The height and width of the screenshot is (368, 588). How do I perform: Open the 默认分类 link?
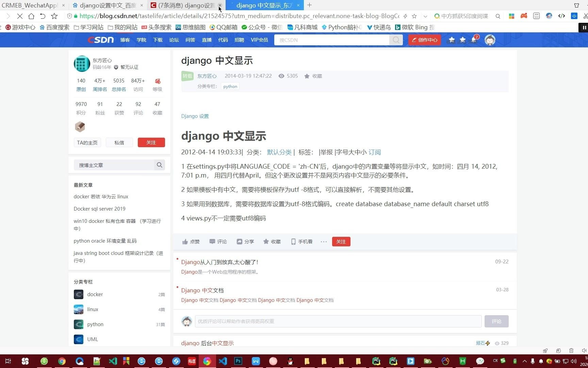click(279, 152)
